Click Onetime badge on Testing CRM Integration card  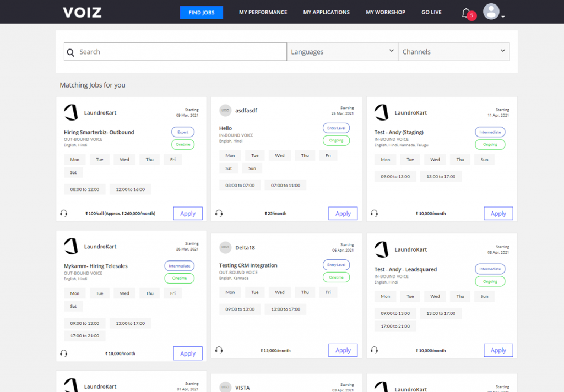(x=336, y=277)
